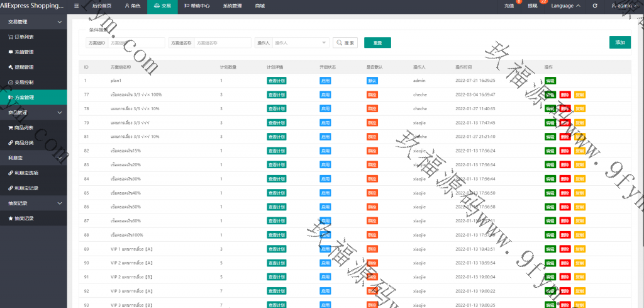Switch to the 系统管理 top tab
This screenshot has height=308, width=644.
pyautogui.click(x=231, y=6)
